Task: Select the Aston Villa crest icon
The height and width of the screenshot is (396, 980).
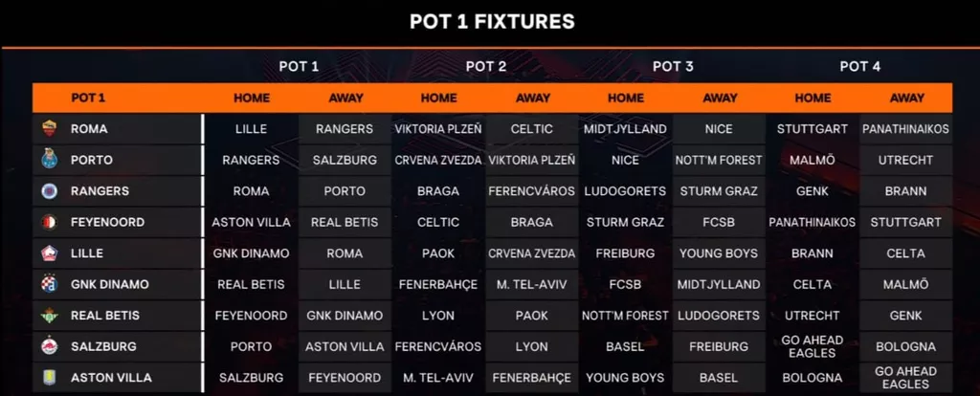Action: coord(50,377)
